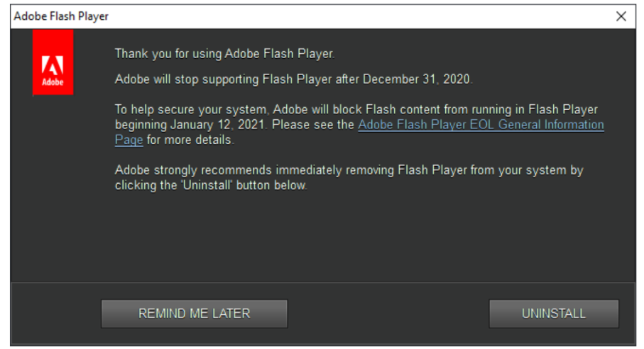Click the white 'A' glyph in Adobe logo
This screenshot has width=644, height=349.
pos(53,65)
